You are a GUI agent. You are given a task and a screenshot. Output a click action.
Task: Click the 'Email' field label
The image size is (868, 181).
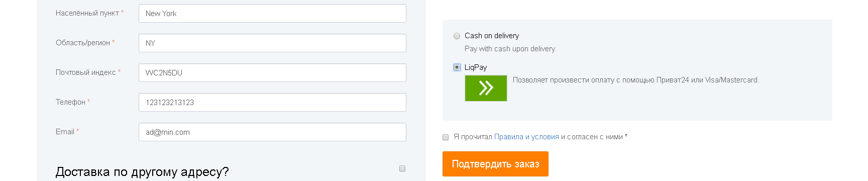point(65,132)
